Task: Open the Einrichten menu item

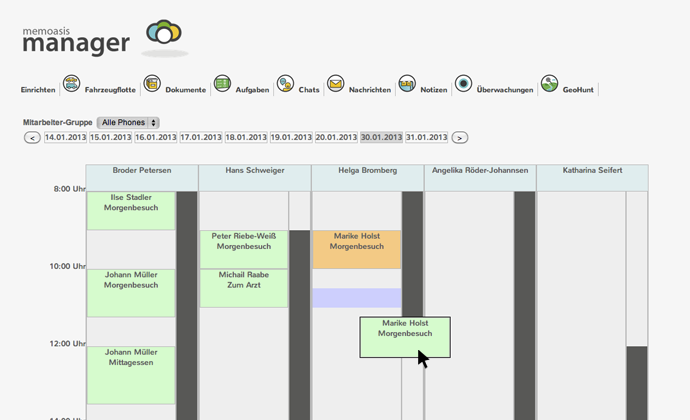Action: tap(38, 90)
